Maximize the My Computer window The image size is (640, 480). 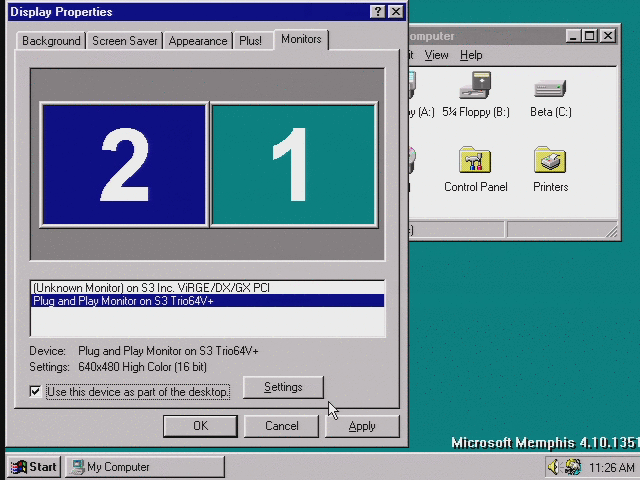click(590, 36)
